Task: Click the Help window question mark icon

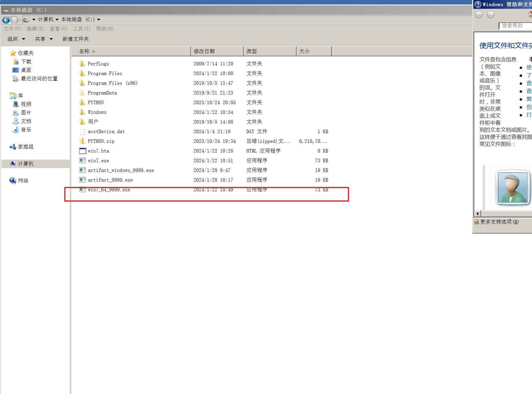Action: [x=478, y=4]
